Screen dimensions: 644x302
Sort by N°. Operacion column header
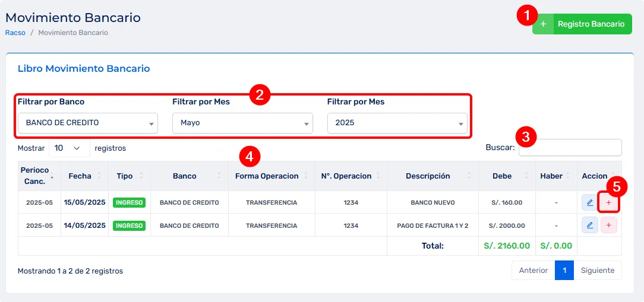[346, 176]
